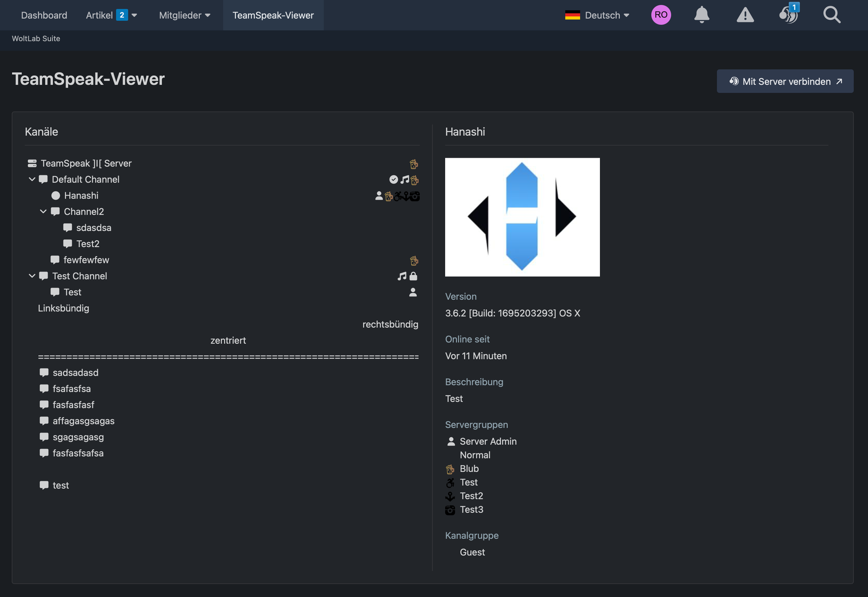The height and width of the screenshot is (597, 868).
Task: Click the RO user avatar
Action: coord(661,15)
